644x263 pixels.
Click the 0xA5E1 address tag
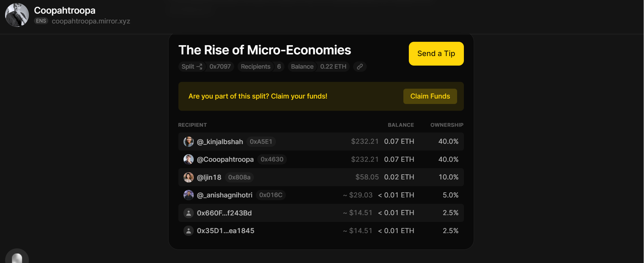pyautogui.click(x=261, y=142)
